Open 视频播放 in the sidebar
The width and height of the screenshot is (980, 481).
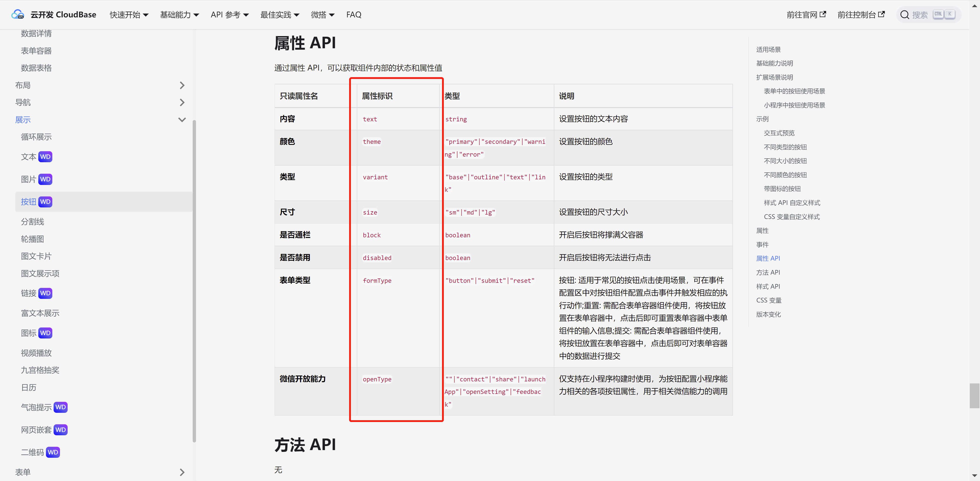click(x=36, y=353)
